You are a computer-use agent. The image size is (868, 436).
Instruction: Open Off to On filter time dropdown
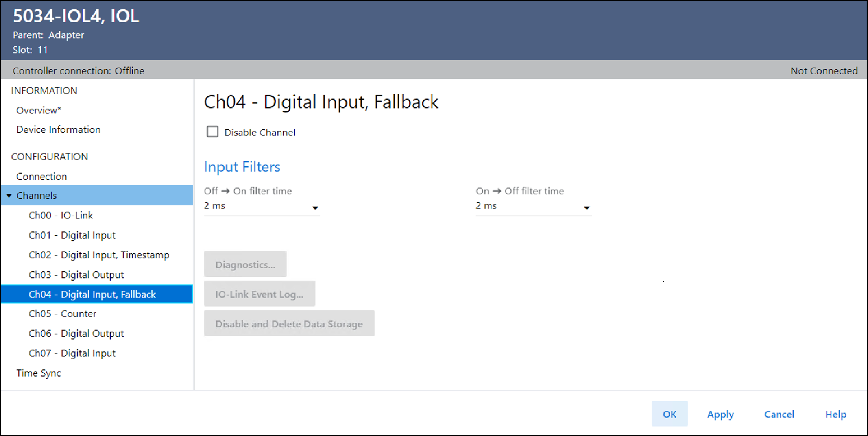tap(262, 207)
